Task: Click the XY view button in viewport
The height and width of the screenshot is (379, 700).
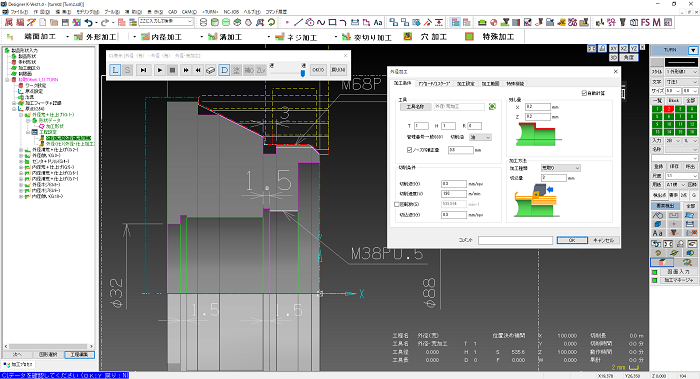Action: 613,48
